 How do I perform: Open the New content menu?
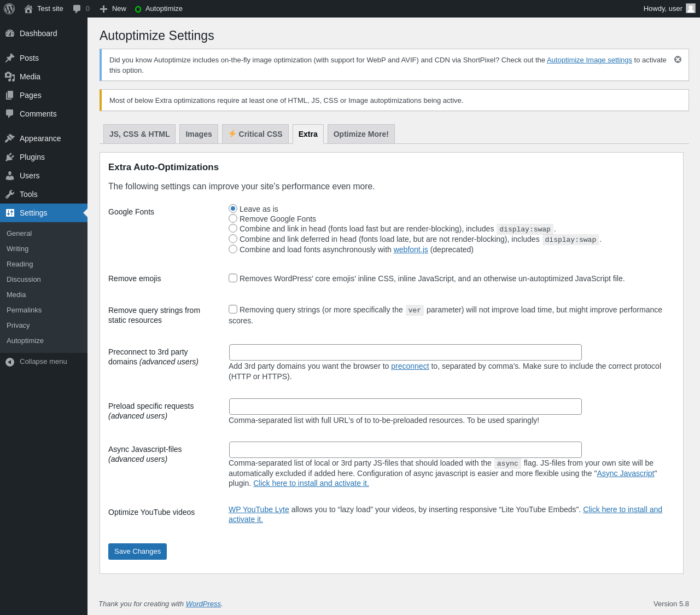[113, 9]
